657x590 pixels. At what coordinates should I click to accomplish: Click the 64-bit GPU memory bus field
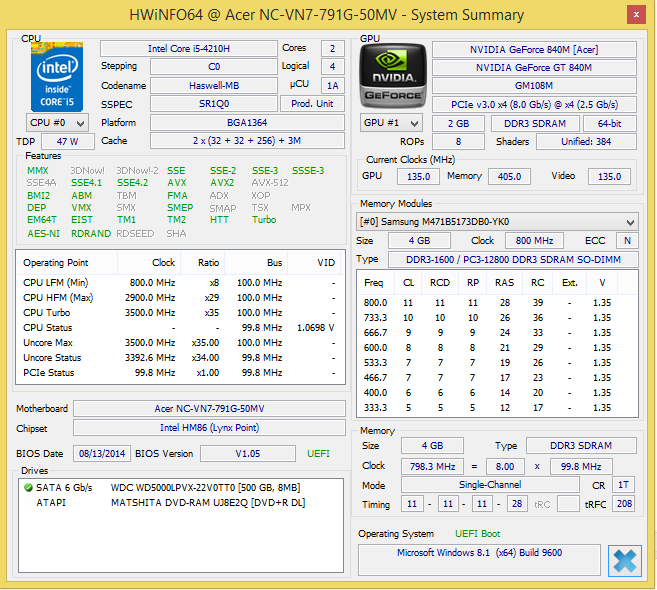[609, 124]
